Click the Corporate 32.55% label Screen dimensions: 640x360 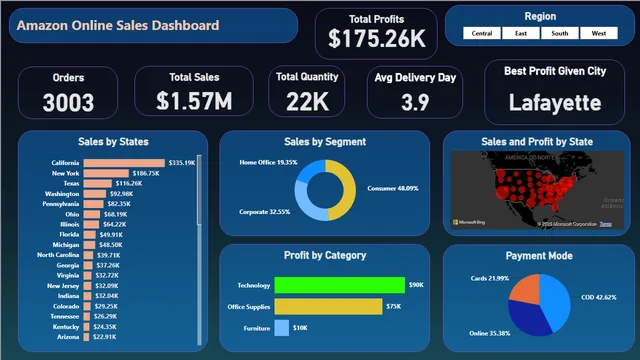click(264, 212)
